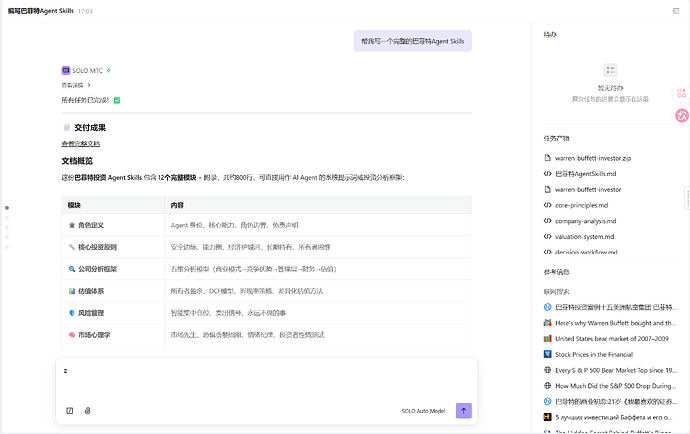Click the code icon next to core-principles.md

pyautogui.click(x=547, y=205)
